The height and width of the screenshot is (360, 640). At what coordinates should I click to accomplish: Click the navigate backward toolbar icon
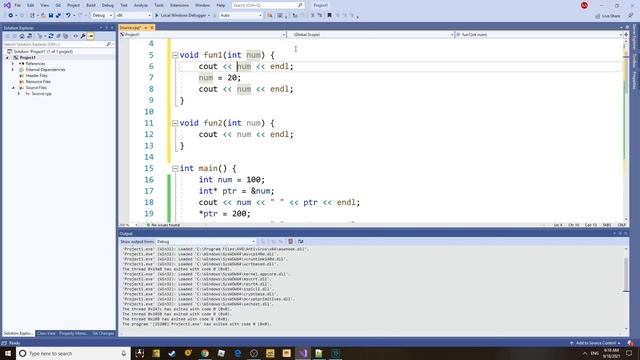point(11,16)
